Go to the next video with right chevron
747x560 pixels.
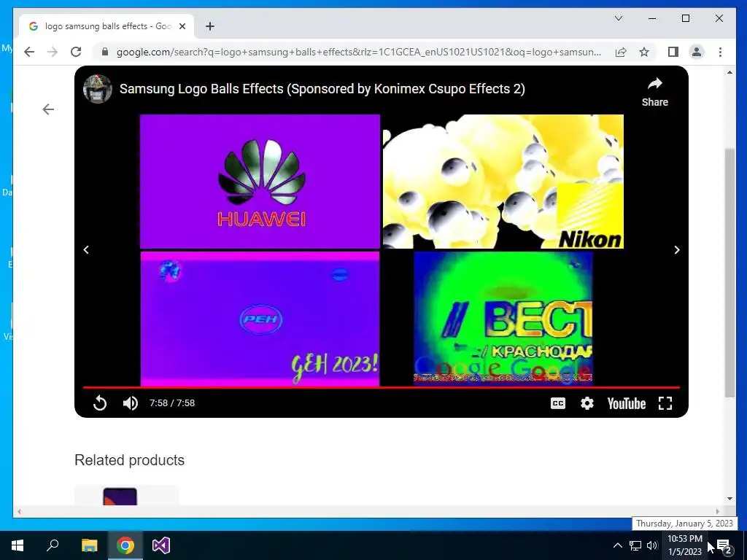click(677, 250)
